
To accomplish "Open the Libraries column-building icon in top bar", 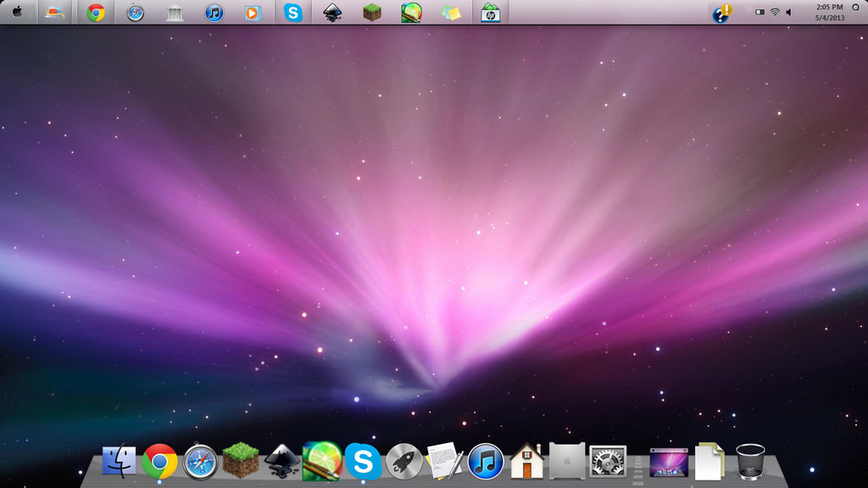I will pos(175,12).
